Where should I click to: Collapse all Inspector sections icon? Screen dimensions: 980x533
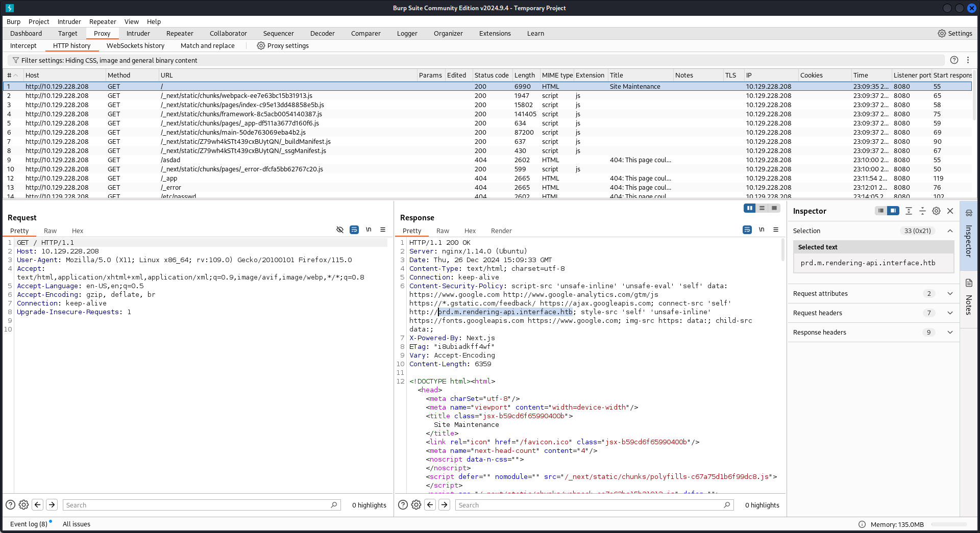click(x=922, y=211)
